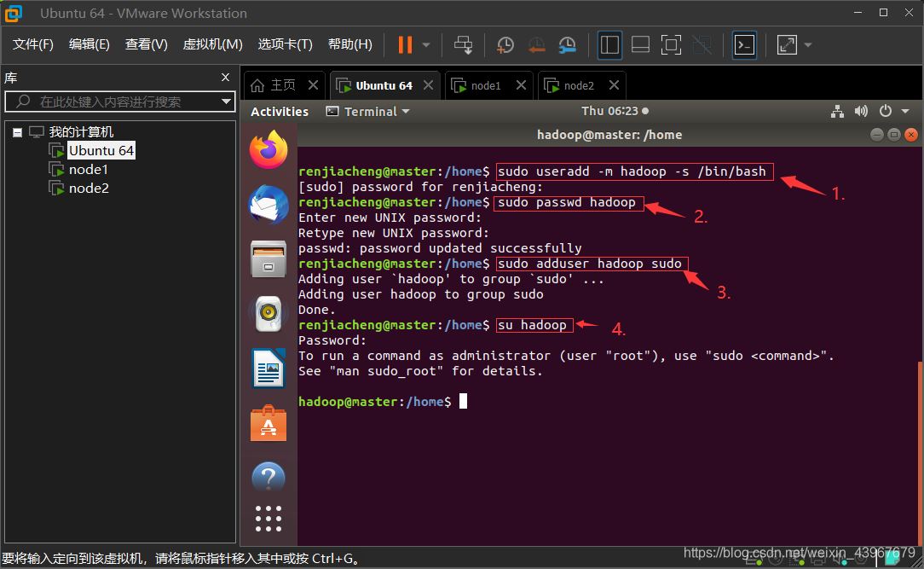Toggle stretch guest display button
Image resolution: width=924 pixels, height=569 pixels.
(x=787, y=44)
